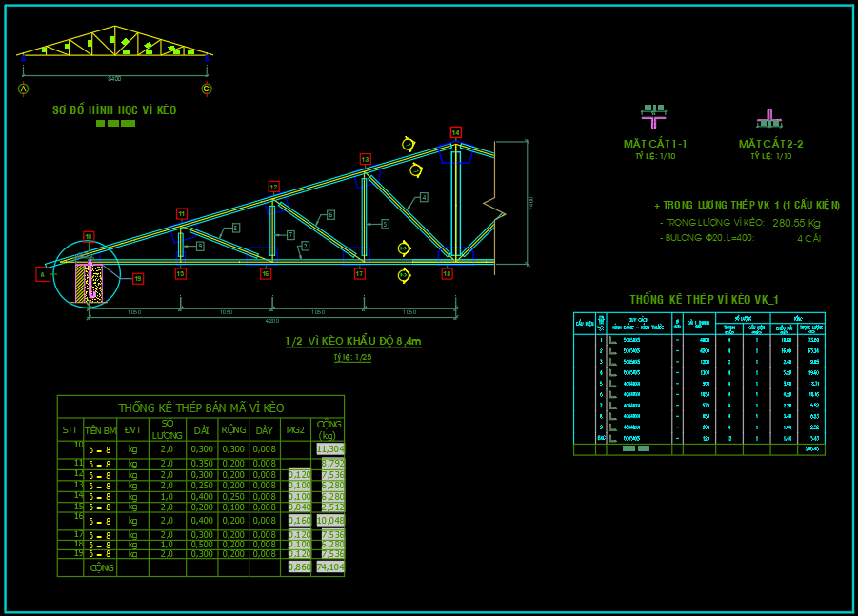Click the axis marker circle labeled A
The image size is (858, 616).
23,89
